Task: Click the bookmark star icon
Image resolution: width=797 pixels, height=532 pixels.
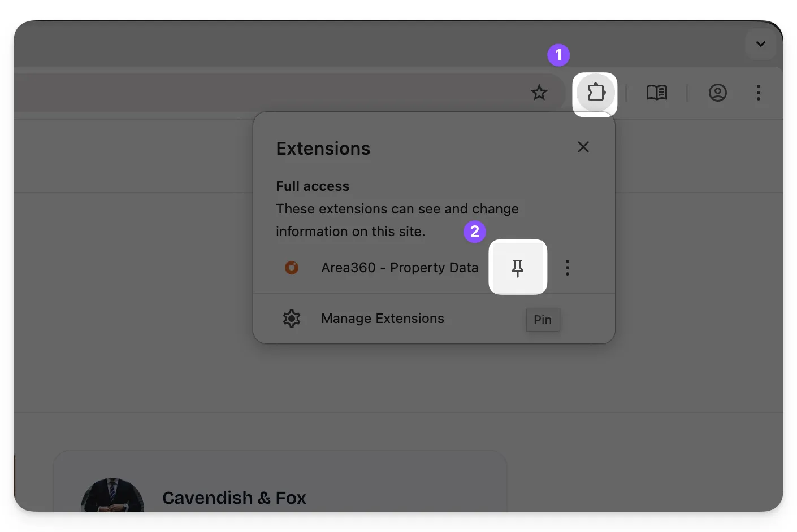Action: [539, 92]
